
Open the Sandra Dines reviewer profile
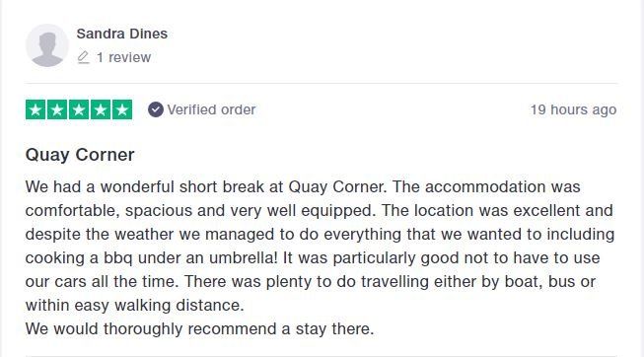click(x=122, y=34)
